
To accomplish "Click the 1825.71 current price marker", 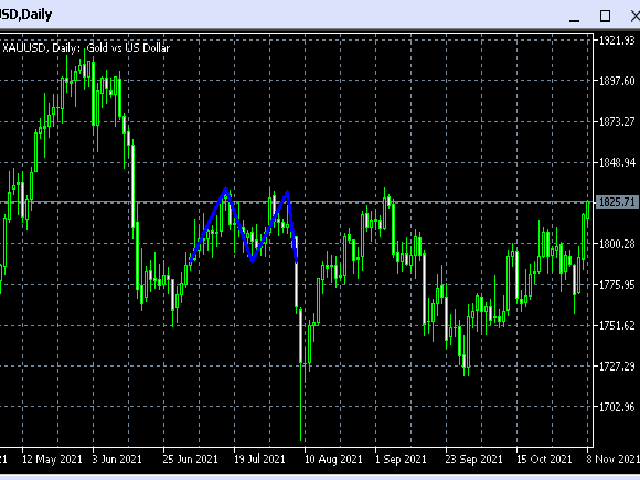I will click(x=616, y=202).
